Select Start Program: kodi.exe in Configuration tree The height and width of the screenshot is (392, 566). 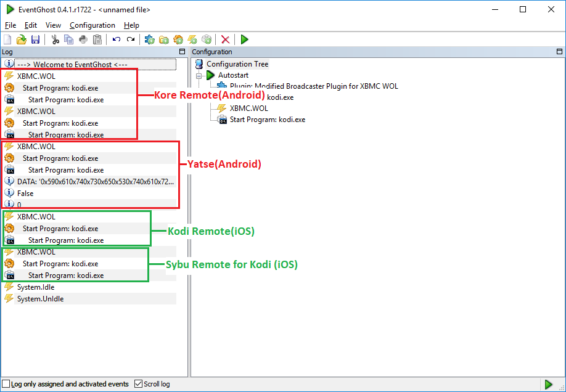pos(268,120)
